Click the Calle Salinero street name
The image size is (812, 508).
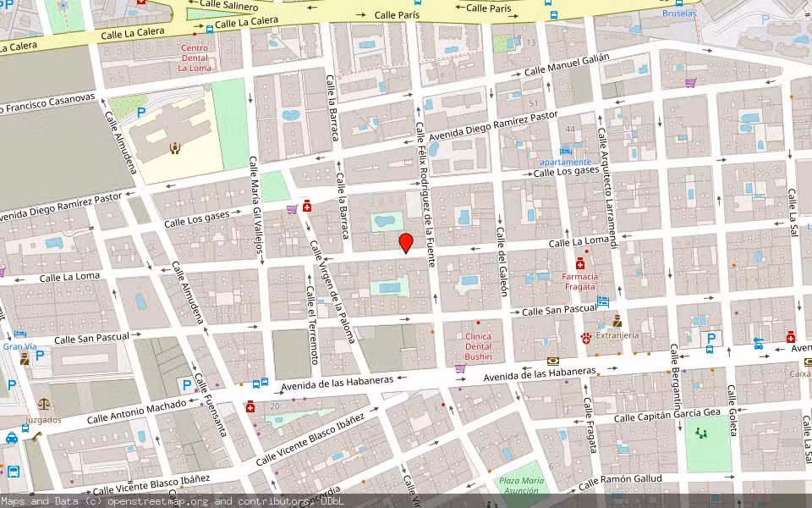tap(229, 5)
